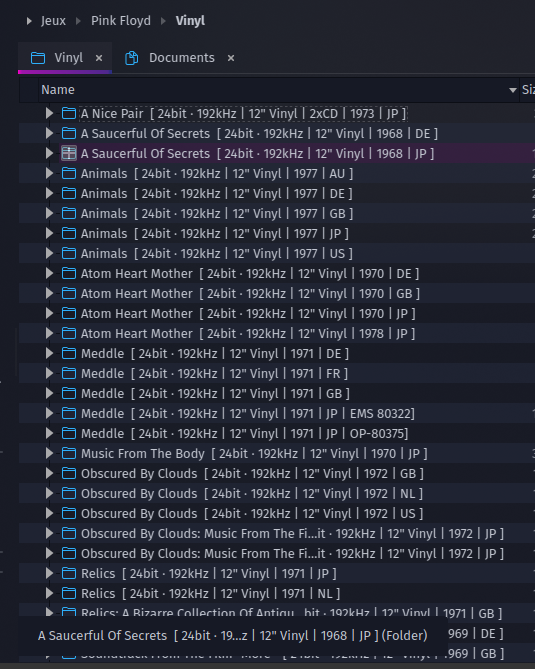Screen dimensions: 535x669
Task: Select 'Obscured By Clouds' 1972 US name text
Action: coord(252,513)
